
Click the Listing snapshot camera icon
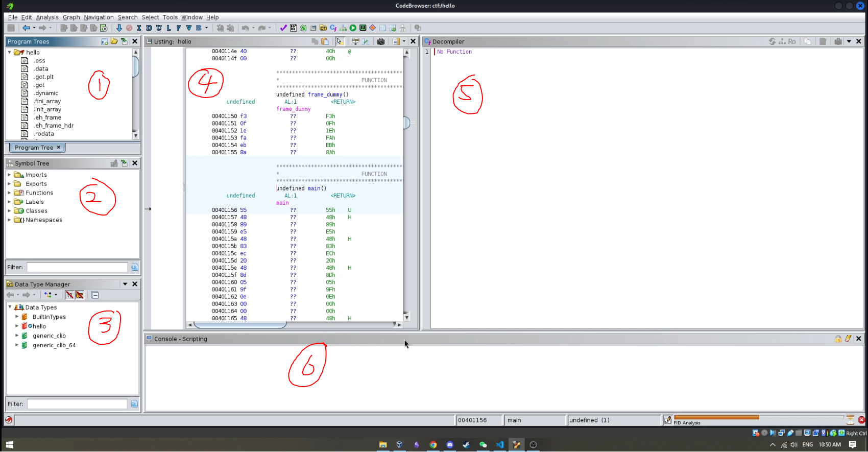(380, 41)
